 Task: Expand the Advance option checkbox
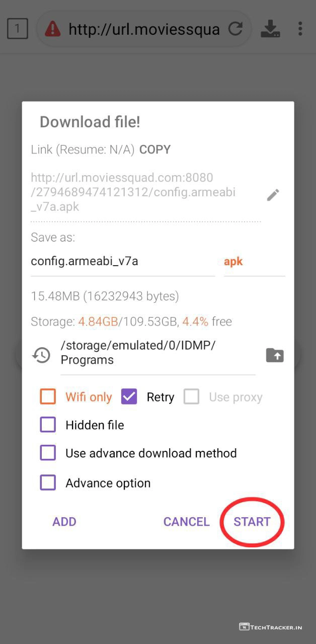(x=48, y=483)
